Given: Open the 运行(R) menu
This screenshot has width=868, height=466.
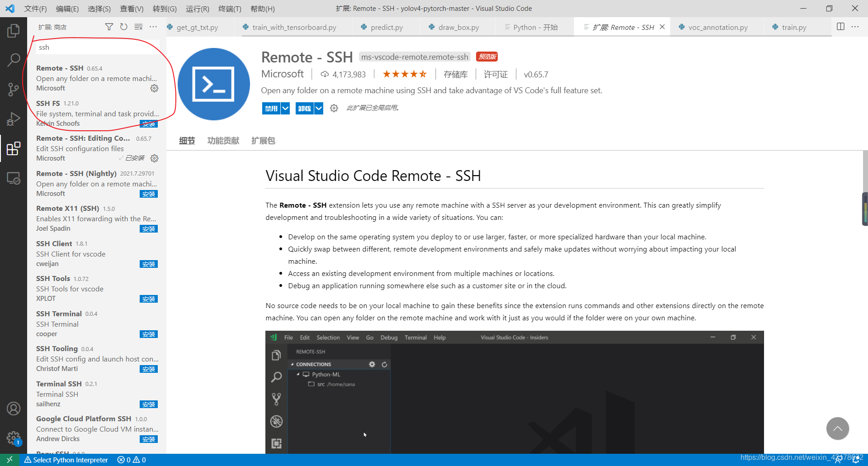Looking at the screenshot, I should point(198,9).
